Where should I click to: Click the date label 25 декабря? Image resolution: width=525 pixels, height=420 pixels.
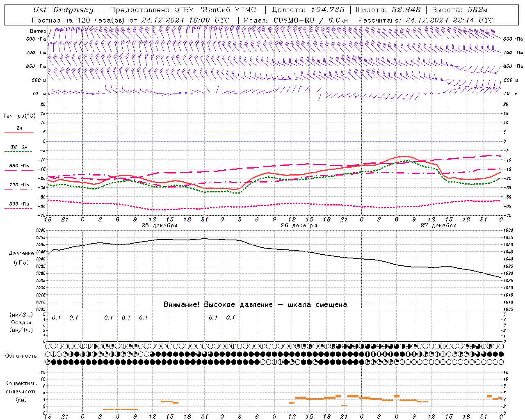(160, 226)
